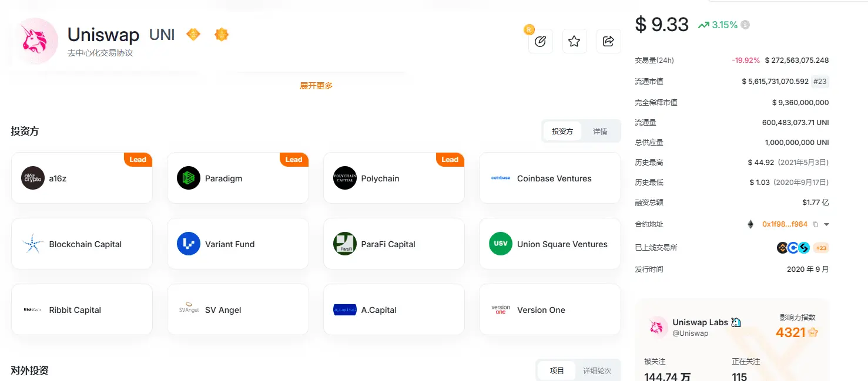The width and height of the screenshot is (868, 381).
Task: Click the ParaFi Capital logo
Action: pos(345,244)
